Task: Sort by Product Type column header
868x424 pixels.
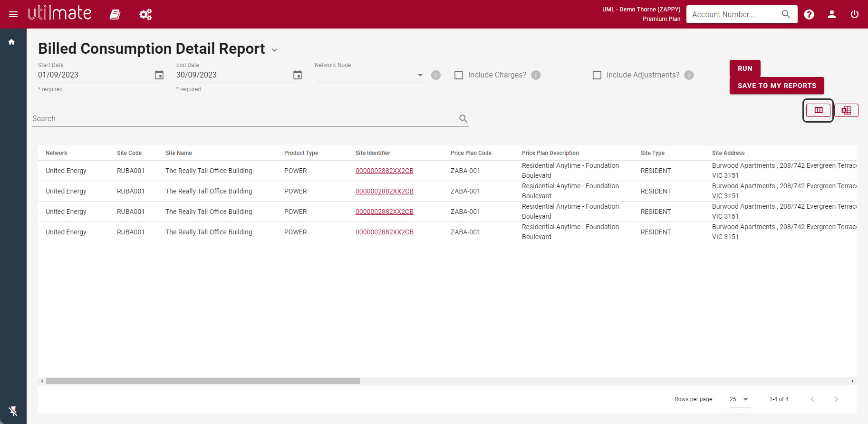Action: click(301, 153)
